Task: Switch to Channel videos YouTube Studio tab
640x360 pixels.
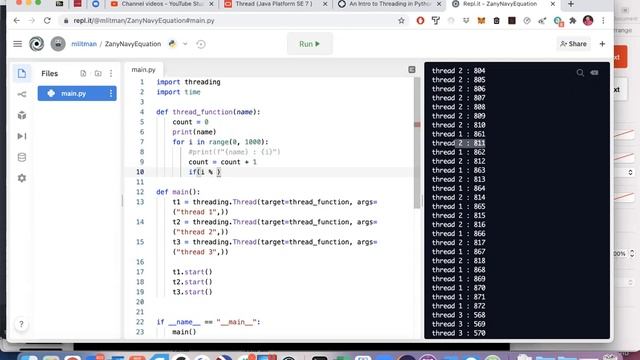Action: point(162,4)
